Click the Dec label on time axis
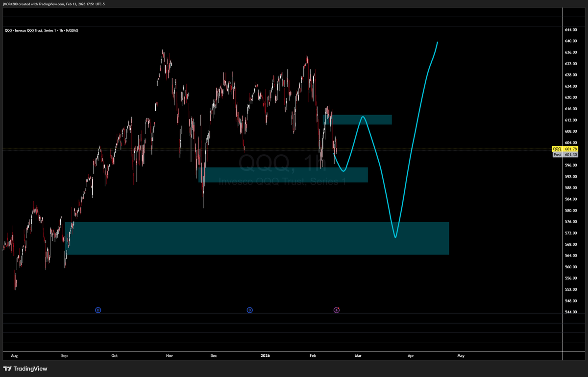 pyautogui.click(x=214, y=356)
